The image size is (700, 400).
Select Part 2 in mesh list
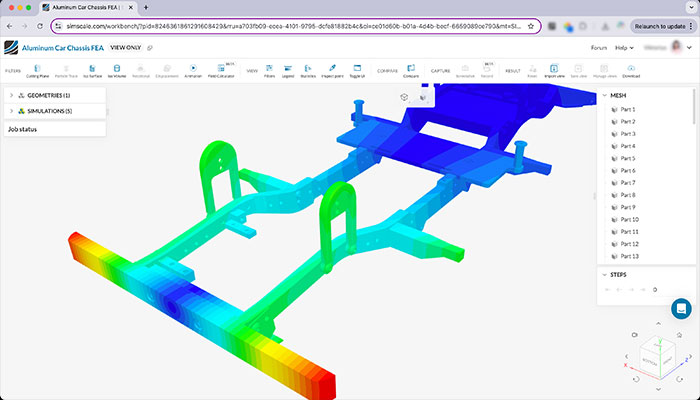628,121
